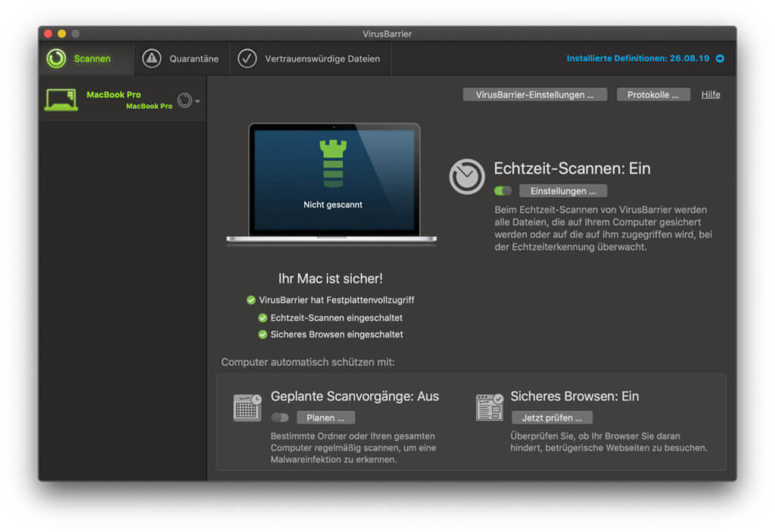The width and height of the screenshot is (775, 532).
Task: Click the green castle tower icon
Action: [x=333, y=163]
